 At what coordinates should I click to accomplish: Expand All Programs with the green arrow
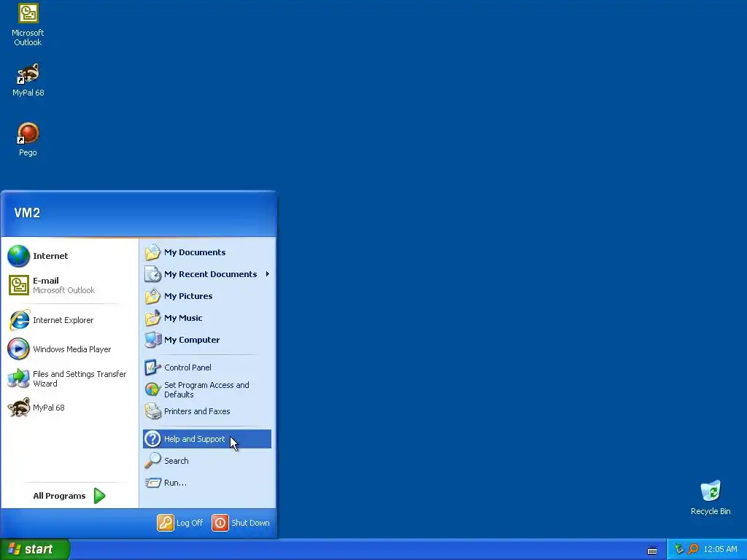(99, 496)
